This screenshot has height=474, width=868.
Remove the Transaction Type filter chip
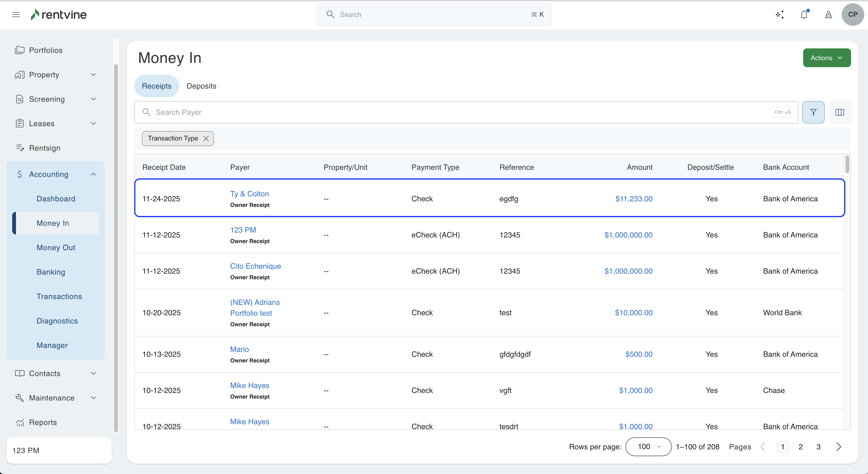206,139
